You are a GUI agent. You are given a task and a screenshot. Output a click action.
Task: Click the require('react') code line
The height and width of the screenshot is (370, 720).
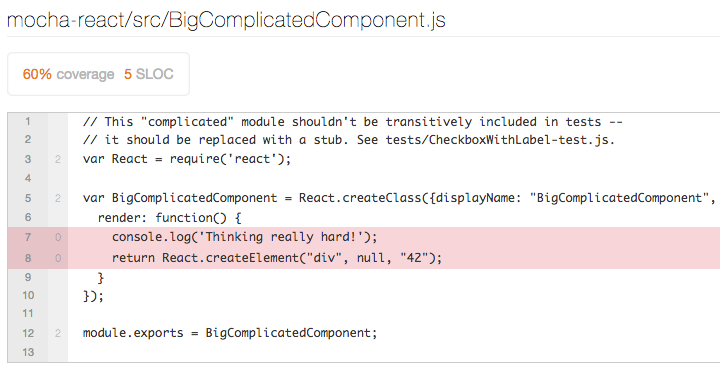(187, 159)
